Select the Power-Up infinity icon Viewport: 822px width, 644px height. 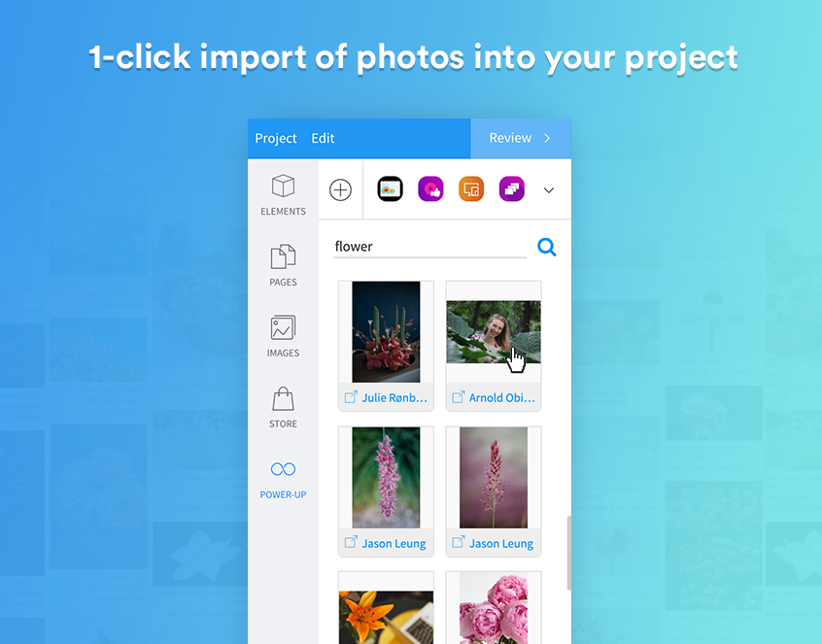point(283,469)
